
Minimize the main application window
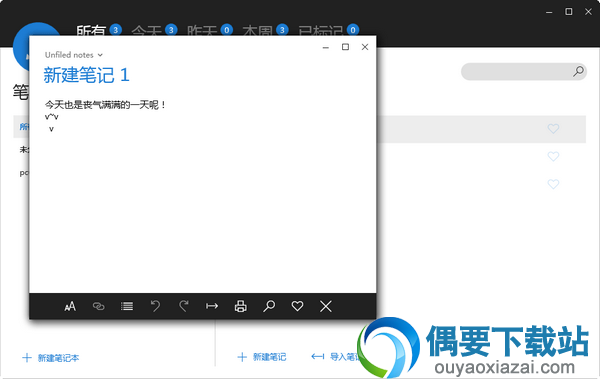coord(549,12)
